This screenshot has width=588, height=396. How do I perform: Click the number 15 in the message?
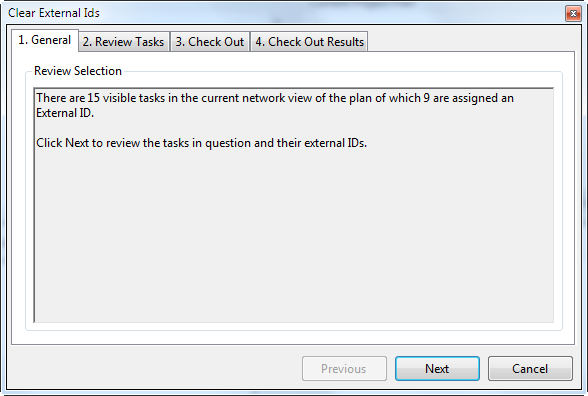click(93, 98)
